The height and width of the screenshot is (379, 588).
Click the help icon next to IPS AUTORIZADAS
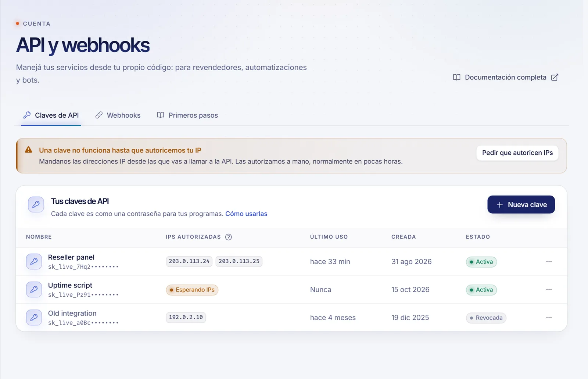tap(229, 237)
